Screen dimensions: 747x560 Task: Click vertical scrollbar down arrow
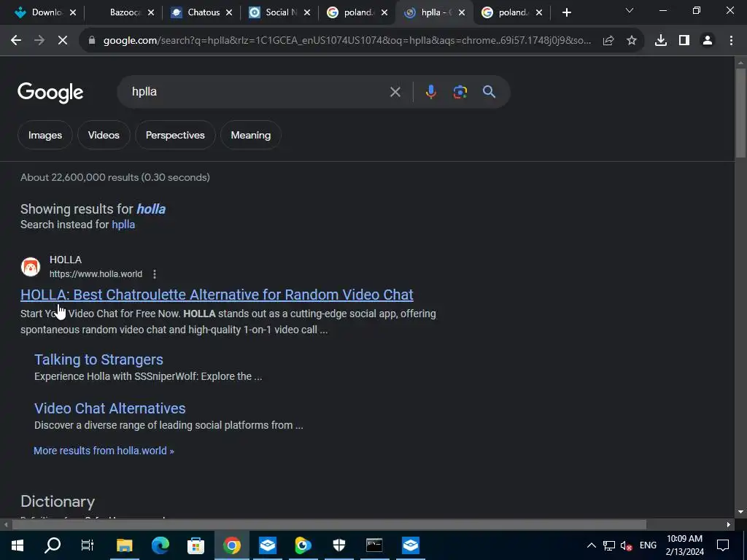[x=740, y=512]
